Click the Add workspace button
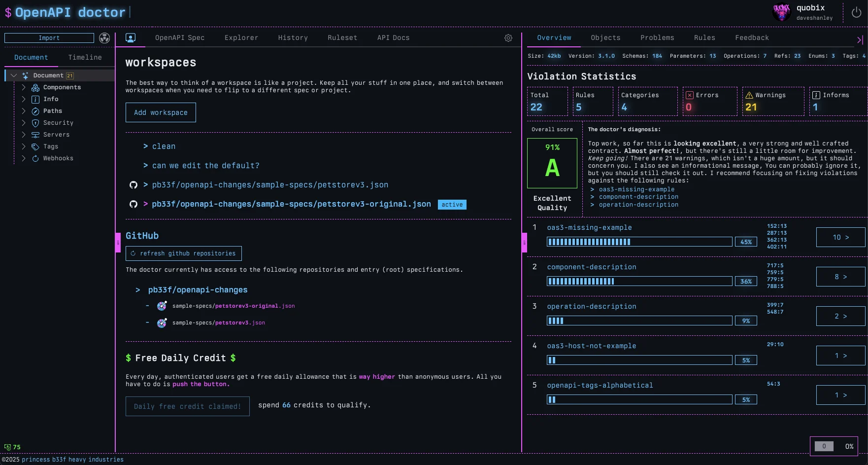Screen dimensions: 868x465 [x=161, y=112]
